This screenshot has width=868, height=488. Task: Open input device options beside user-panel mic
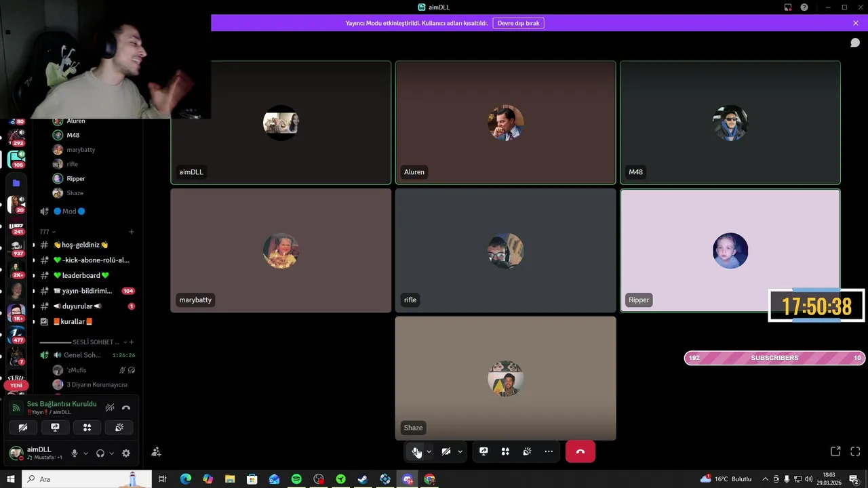click(85, 453)
